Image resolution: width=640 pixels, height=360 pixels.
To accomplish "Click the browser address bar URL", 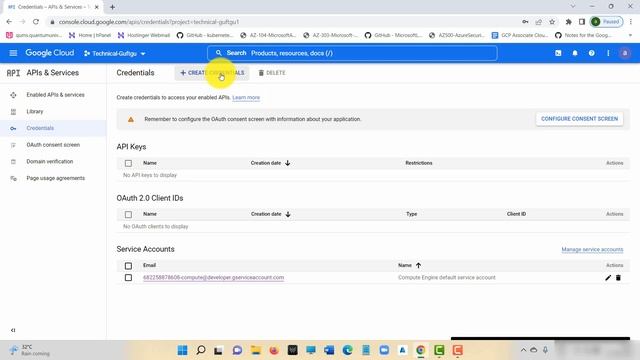I will coord(149,22).
